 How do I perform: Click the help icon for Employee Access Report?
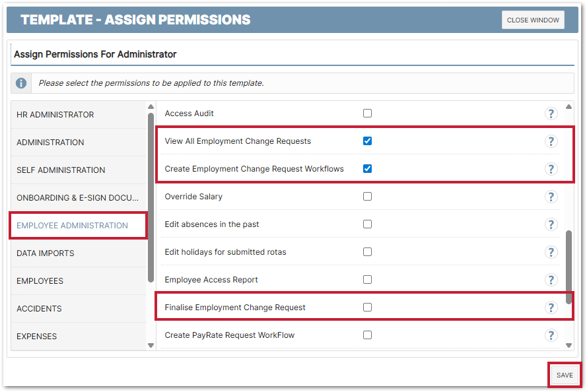pyautogui.click(x=551, y=280)
